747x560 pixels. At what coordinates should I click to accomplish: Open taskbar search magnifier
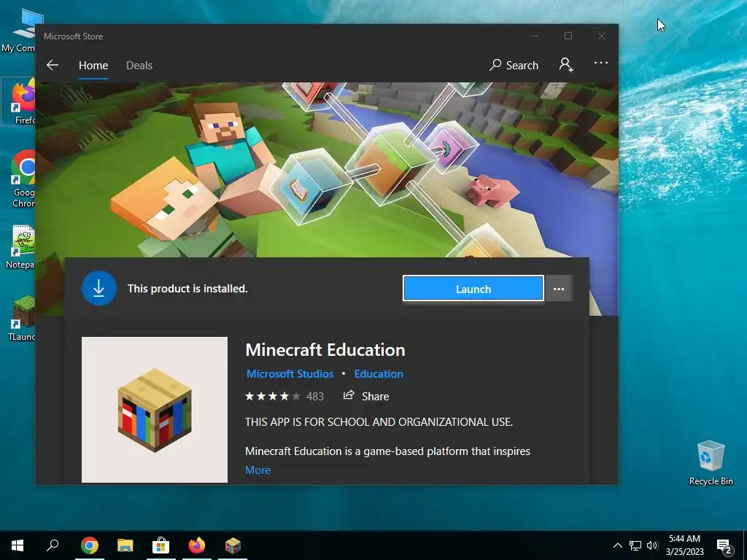[x=53, y=545]
